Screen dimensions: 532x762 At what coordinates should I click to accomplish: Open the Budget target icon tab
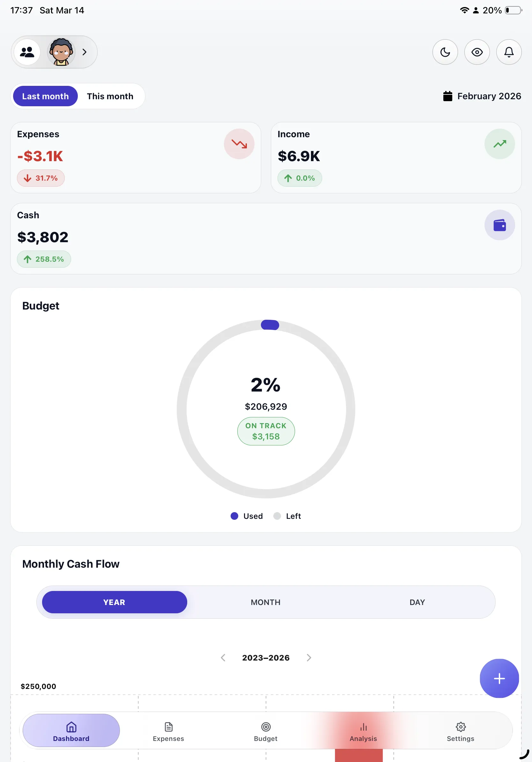point(266,732)
